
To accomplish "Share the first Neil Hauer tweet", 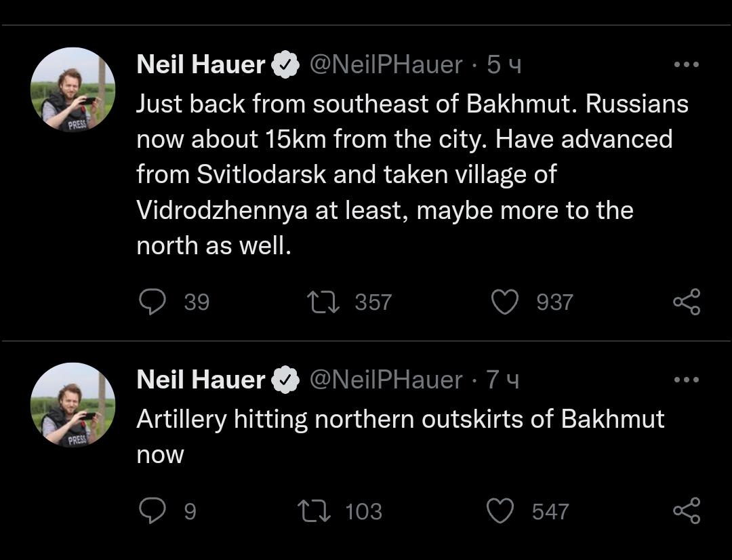I will pyautogui.click(x=687, y=302).
